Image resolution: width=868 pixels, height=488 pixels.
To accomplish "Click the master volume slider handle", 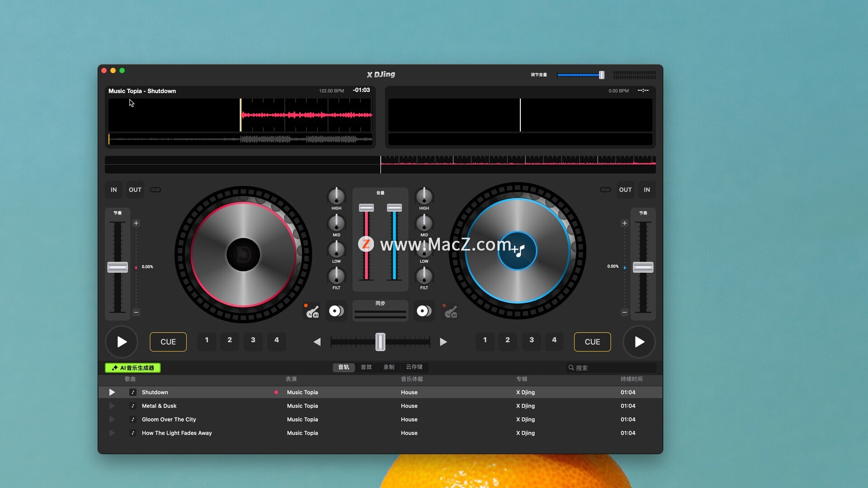I will (x=602, y=75).
